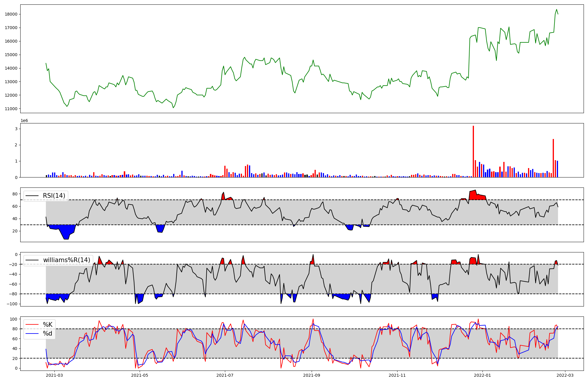Click the 1e6 volume scale label
This screenshot has width=588, height=382.
pos(24,121)
